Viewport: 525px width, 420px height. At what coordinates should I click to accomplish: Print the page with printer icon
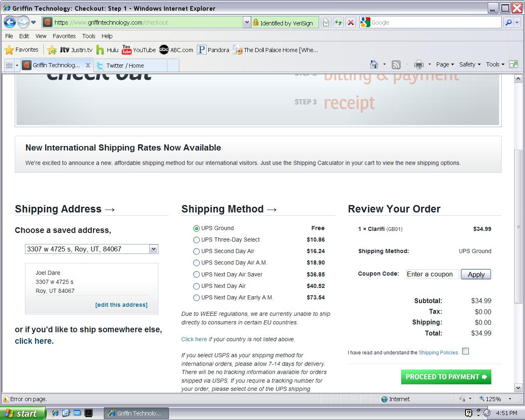[419, 64]
